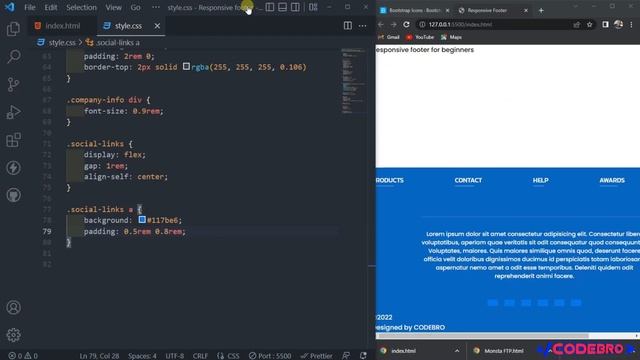
Task: Close the style.css editor tab
Action: coord(157,26)
